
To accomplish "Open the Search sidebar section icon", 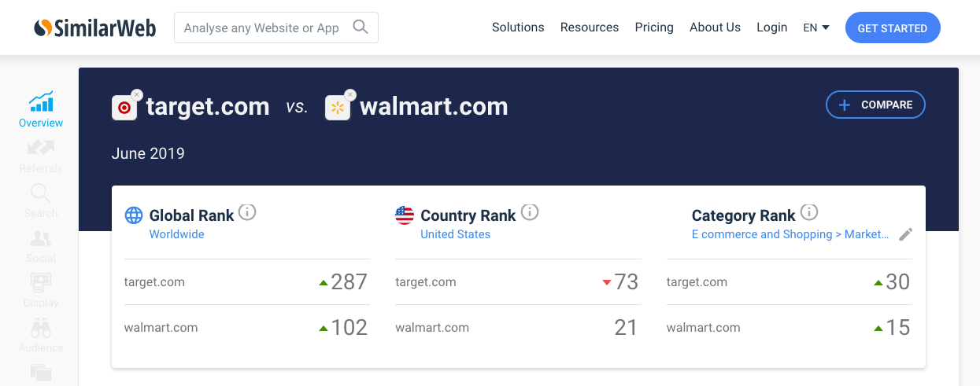I will [41, 193].
